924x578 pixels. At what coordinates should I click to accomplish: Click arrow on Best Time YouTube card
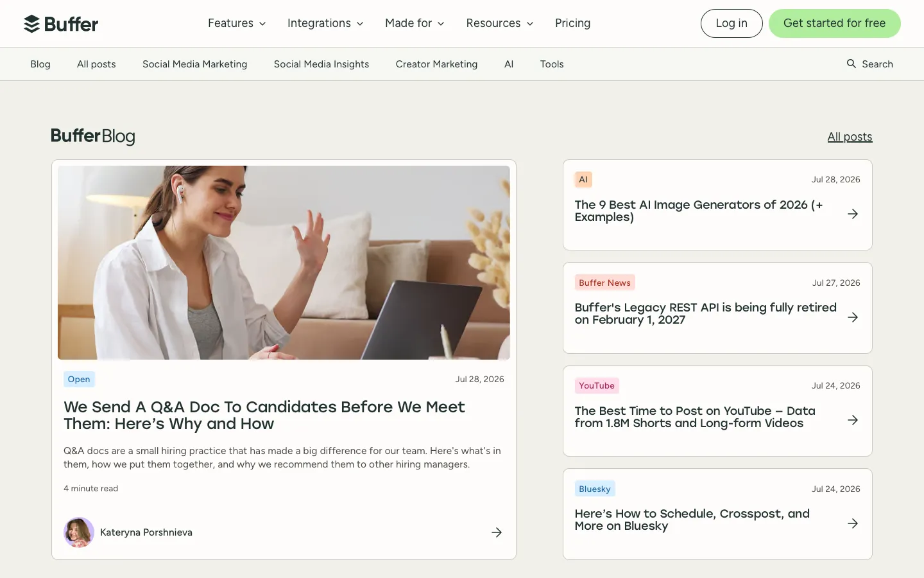853,420
